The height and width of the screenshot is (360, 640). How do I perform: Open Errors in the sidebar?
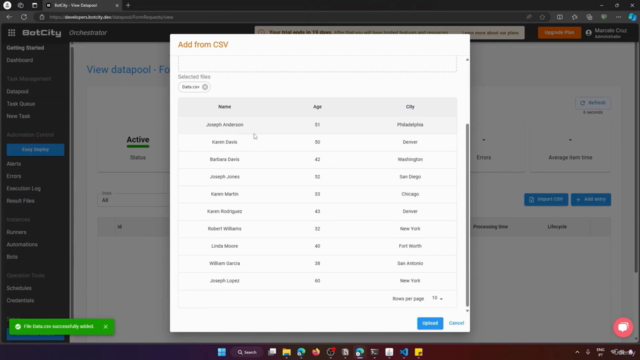(x=13, y=176)
